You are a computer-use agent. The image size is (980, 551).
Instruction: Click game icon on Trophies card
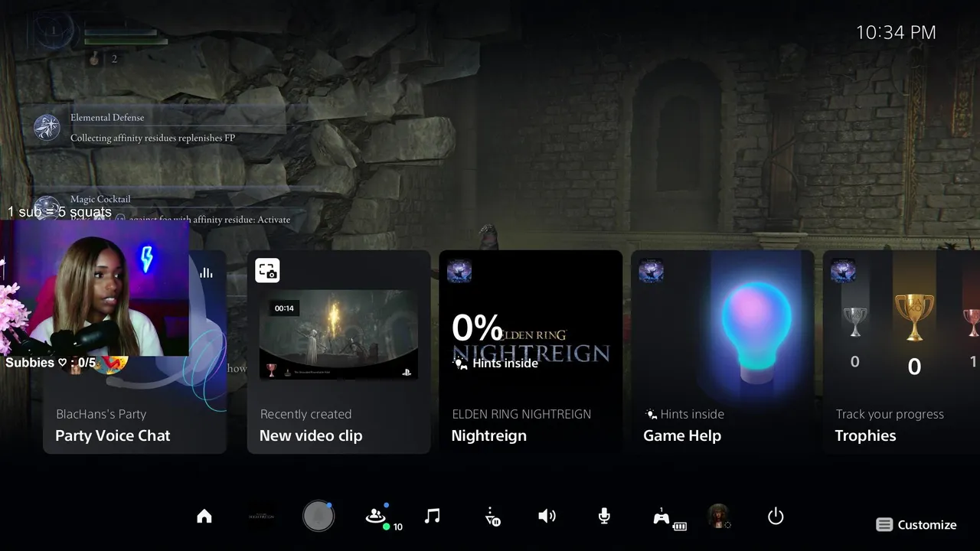[x=843, y=270]
